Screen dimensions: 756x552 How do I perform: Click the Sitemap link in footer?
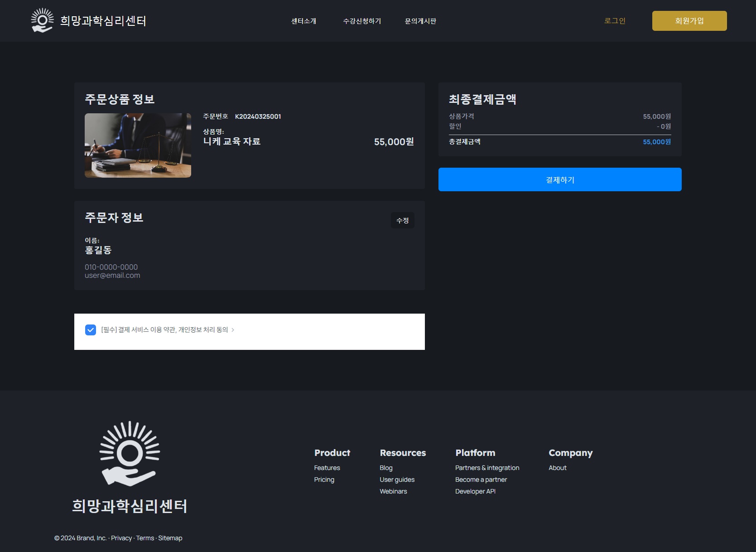click(x=170, y=538)
